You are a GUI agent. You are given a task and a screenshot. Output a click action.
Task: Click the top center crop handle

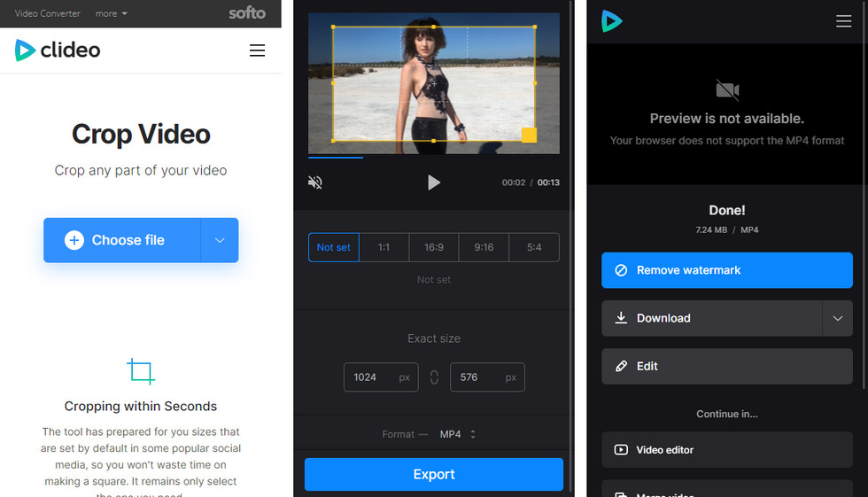pyautogui.click(x=433, y=27)
